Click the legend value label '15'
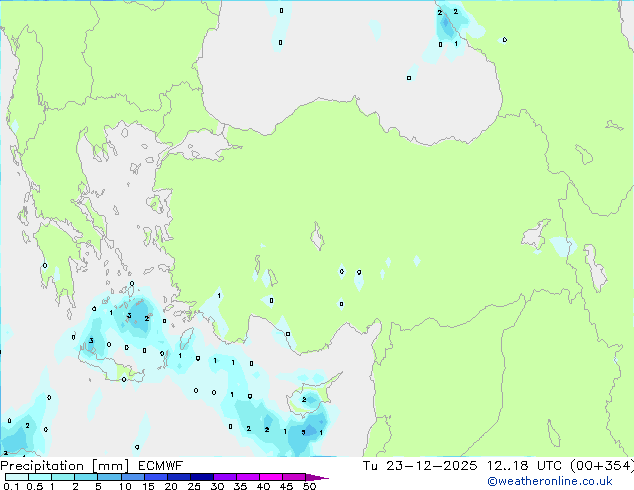The image size is (634, 490). [148, 486]
